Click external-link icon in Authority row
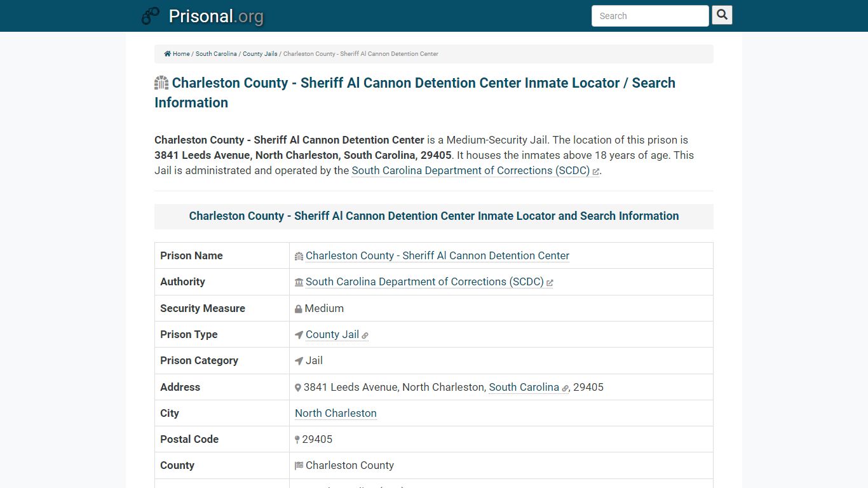This screenshot has width=868, height=488. 550,283
